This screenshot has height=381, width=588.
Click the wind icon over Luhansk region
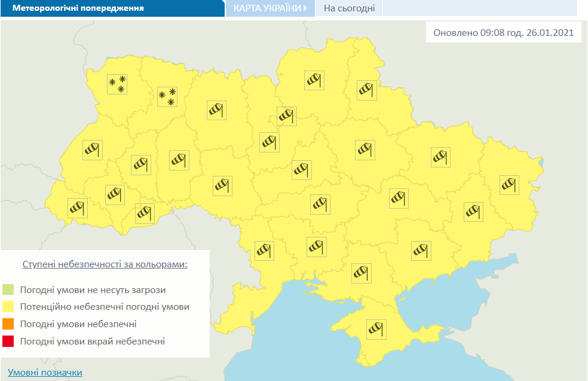pos(509,185)
